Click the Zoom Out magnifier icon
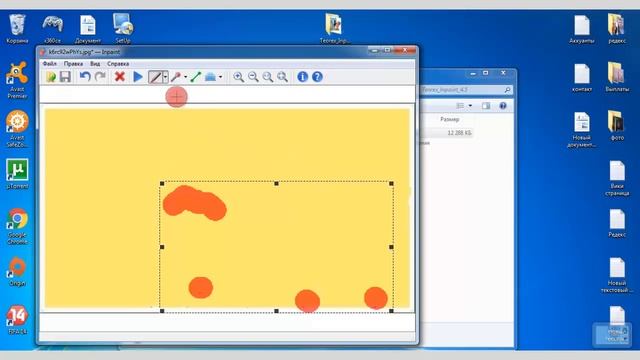640x360 pixels. (253, 77)
